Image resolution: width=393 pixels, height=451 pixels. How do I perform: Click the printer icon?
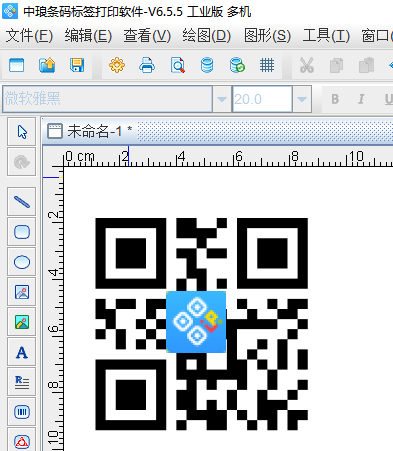pos(147,65)
